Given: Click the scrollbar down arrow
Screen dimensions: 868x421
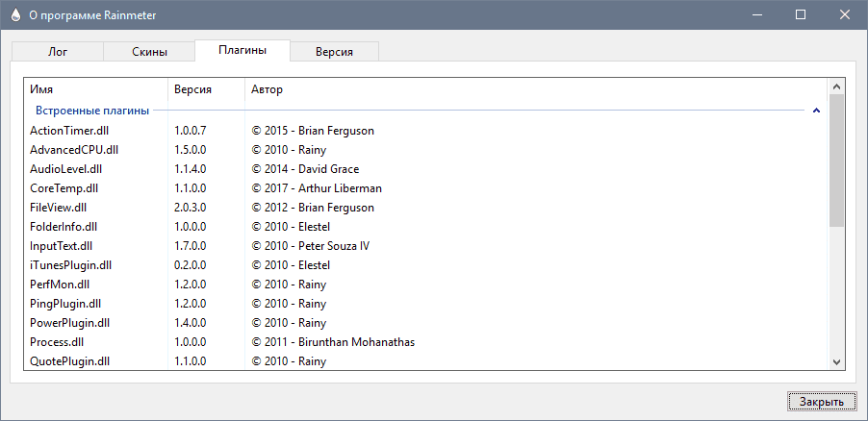Looking at the screenshot, I should click(836, 362).
